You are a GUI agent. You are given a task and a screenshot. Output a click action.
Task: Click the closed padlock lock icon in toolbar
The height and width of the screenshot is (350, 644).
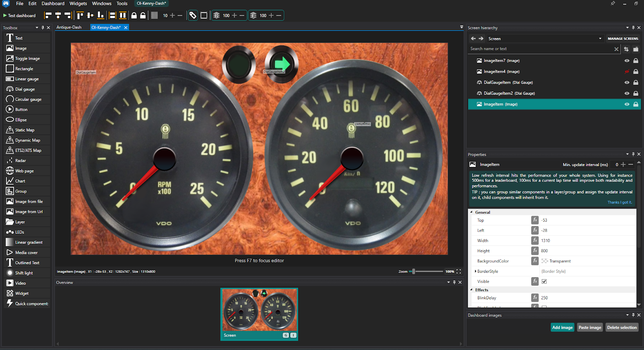click(x=134, y=16)
